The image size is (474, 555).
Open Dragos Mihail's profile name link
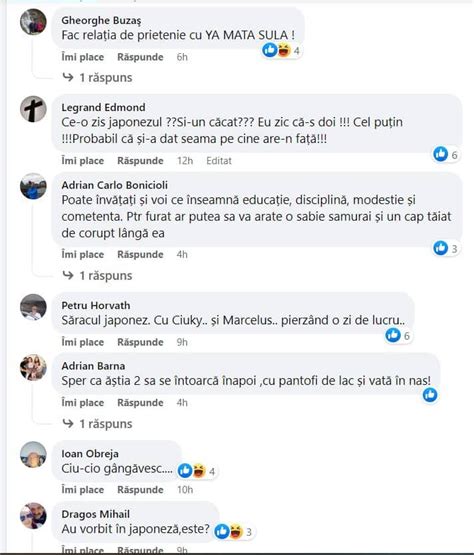point(96,514)
